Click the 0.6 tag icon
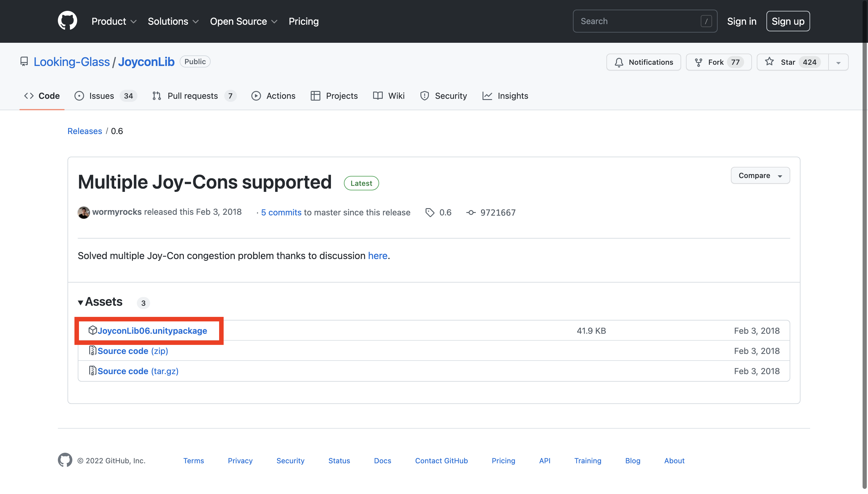This screenshot has height=494, width=868. coord(430,212)
